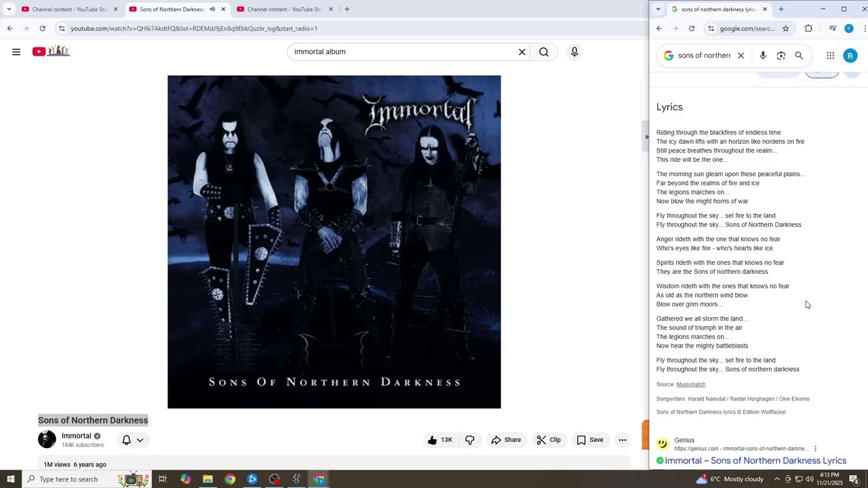Save the video to a playlist
Viewport: 868px width, 488px height.
click(x=590, y=440)
